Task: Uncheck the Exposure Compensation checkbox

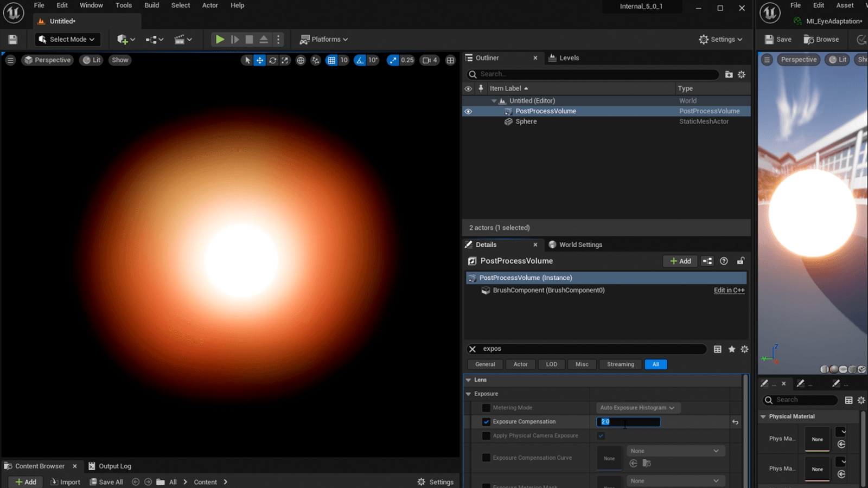Action: click(486, 421)
